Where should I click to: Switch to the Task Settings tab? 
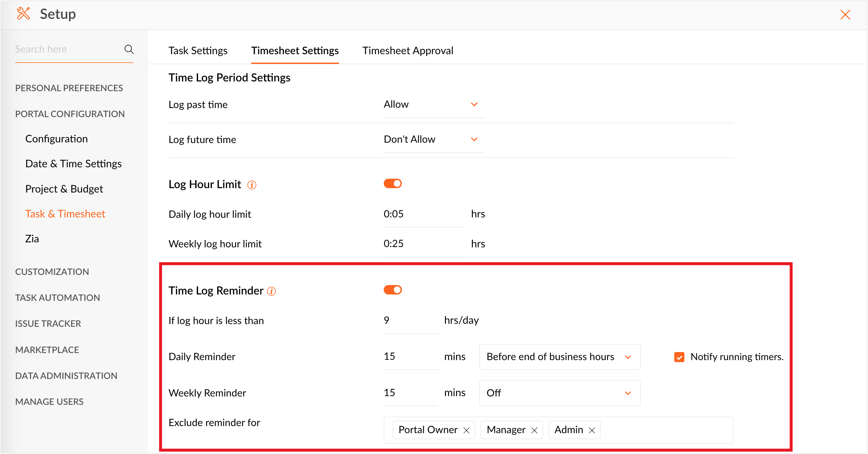point(198,50)
